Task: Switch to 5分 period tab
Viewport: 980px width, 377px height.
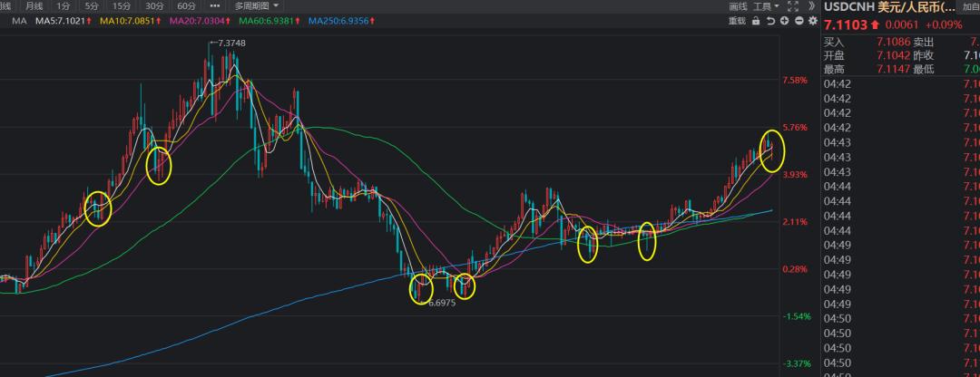Action: pyautogui.click(x=92, y=5)
